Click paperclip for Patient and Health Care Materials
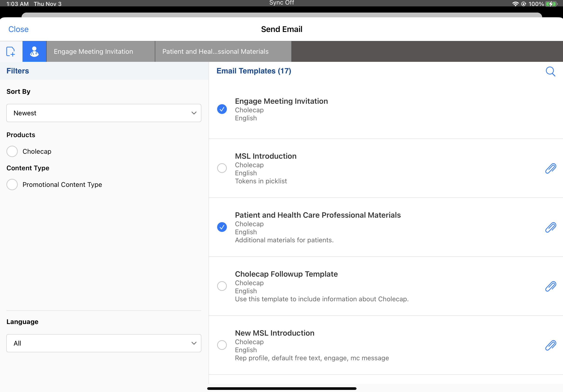 [x=550, y=227]
